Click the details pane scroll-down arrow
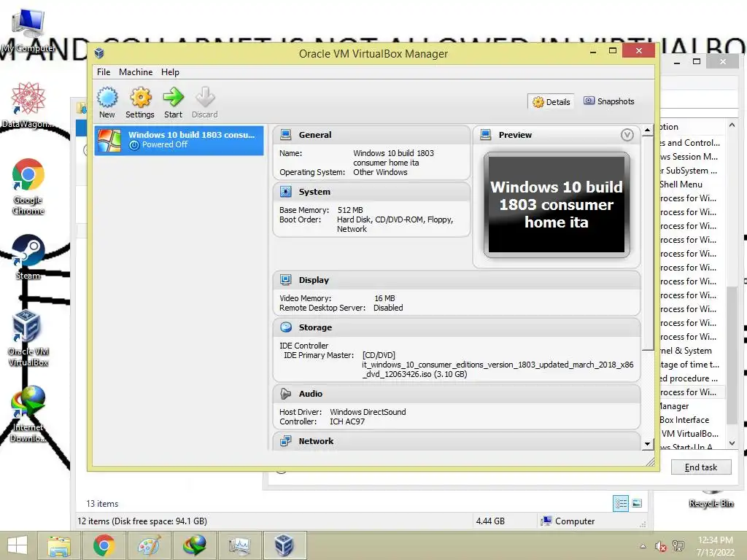747x560 pixels. coord(647,444)
